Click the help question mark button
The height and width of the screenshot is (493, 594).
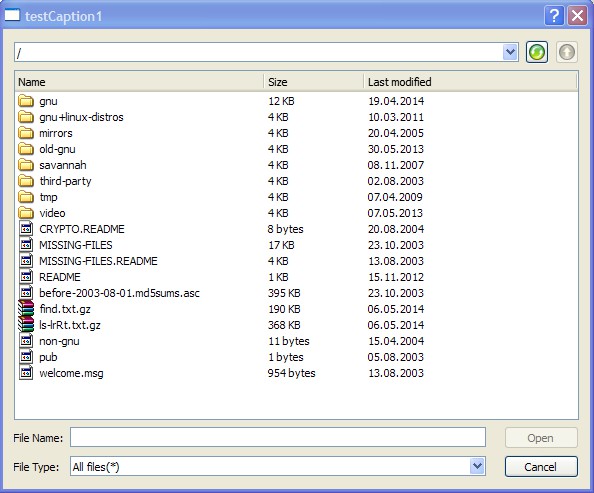coord(554,16)
